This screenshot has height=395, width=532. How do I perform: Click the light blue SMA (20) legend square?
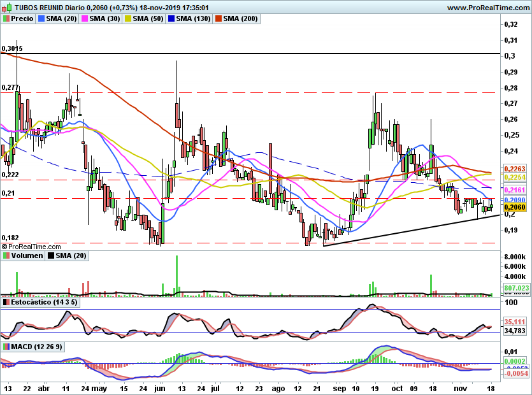pyautogui.click(x=41, y=19)
